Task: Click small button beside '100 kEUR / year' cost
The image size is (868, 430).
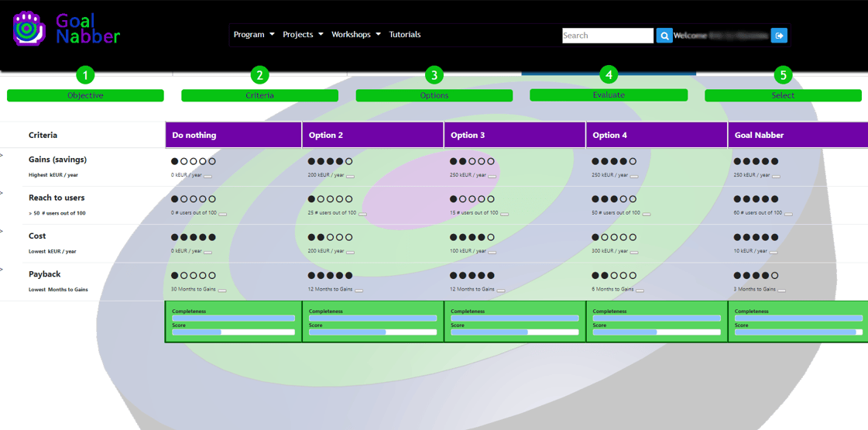Action: 492,252
